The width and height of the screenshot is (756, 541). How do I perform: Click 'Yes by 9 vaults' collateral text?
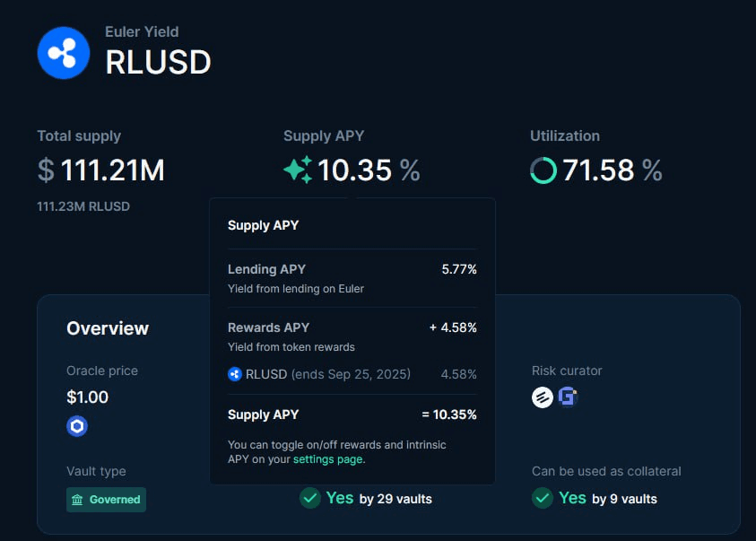coord(608,498)
